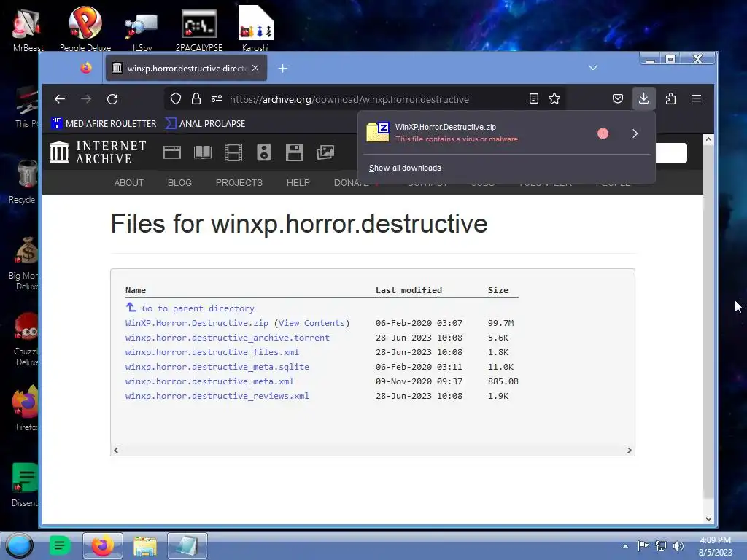Open winxp.horror.destructive_reviews.xml link
Image resolution: width=747 pixels, height=560 pixels.
tap(217, 396)
